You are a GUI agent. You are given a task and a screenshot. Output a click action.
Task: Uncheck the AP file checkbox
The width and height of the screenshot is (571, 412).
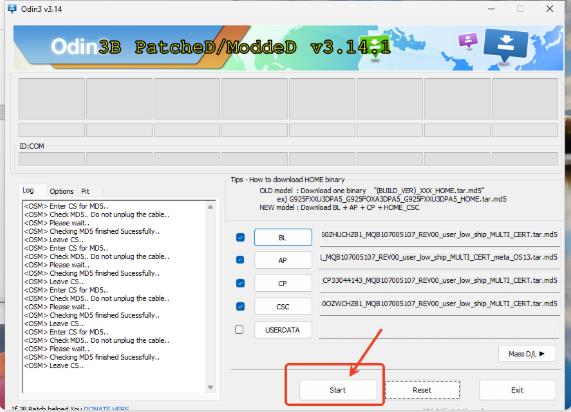(x=240, y=260)
